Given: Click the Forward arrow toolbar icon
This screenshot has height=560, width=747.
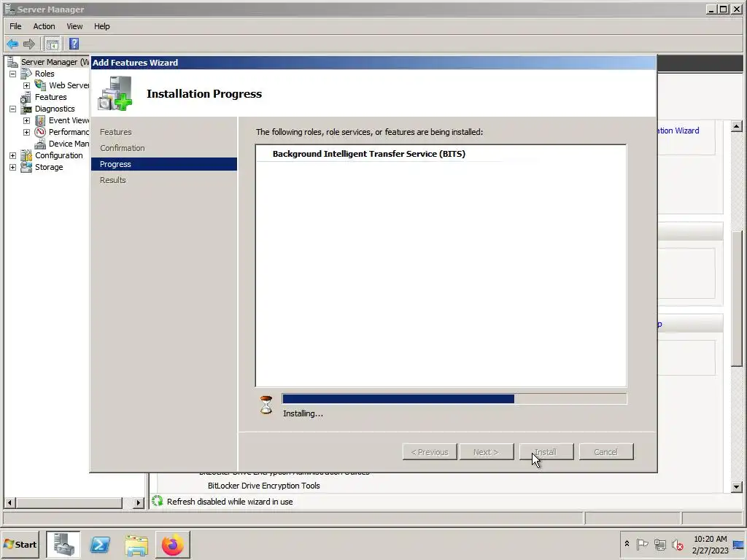Looking at the screenshot, I should tap(29, 44).
